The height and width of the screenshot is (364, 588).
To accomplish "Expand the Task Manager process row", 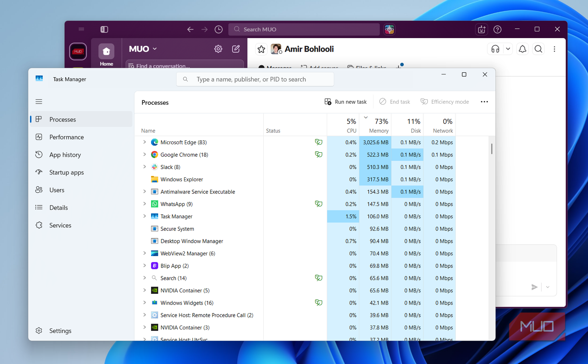I will tap(144, 216).
